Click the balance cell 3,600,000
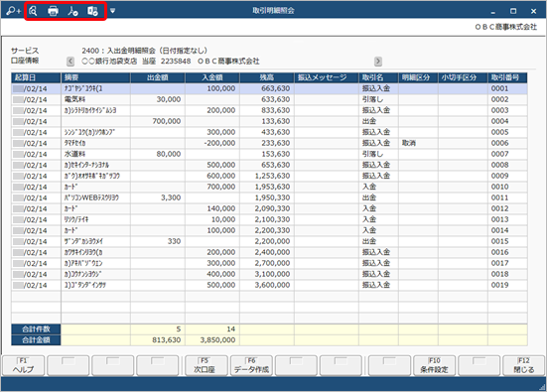This screenshot has height=392, width=547. 267,285
